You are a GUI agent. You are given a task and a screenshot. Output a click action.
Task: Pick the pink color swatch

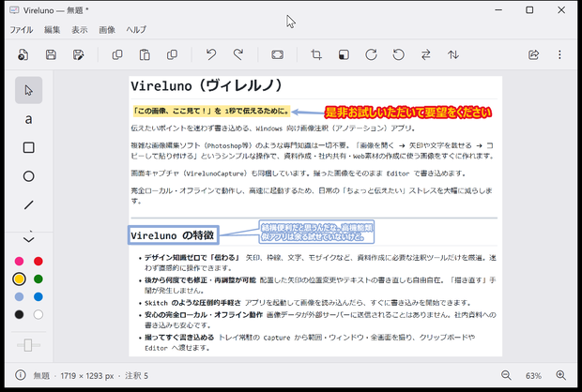pos(20,261)
